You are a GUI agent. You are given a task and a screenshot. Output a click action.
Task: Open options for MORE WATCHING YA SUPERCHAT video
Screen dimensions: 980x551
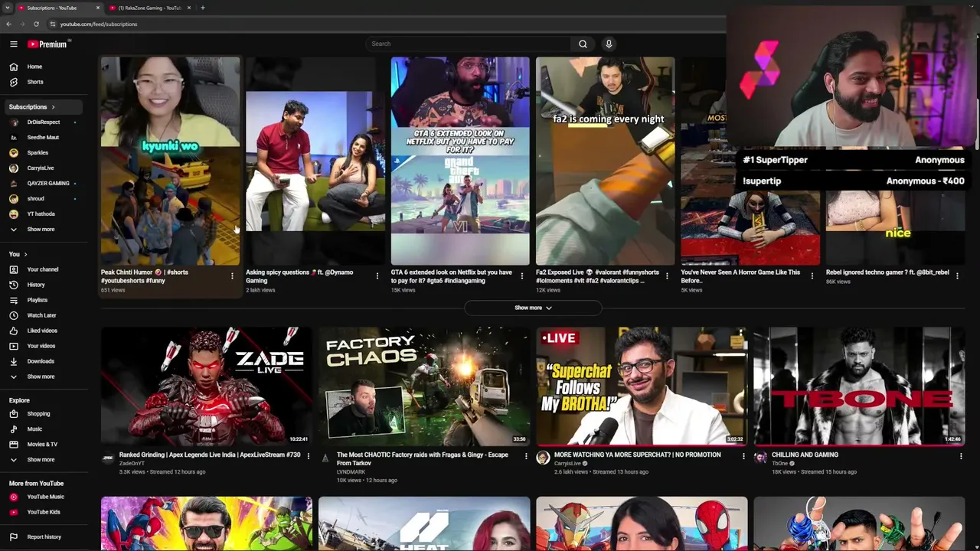(743, 456)
